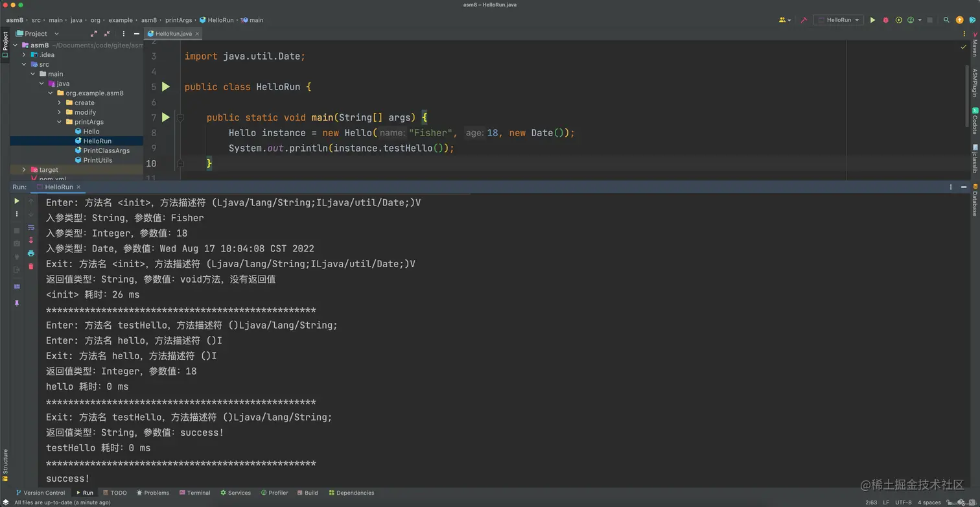Open the Terminal tool window

pyautogui.click(x=194, y=493)
